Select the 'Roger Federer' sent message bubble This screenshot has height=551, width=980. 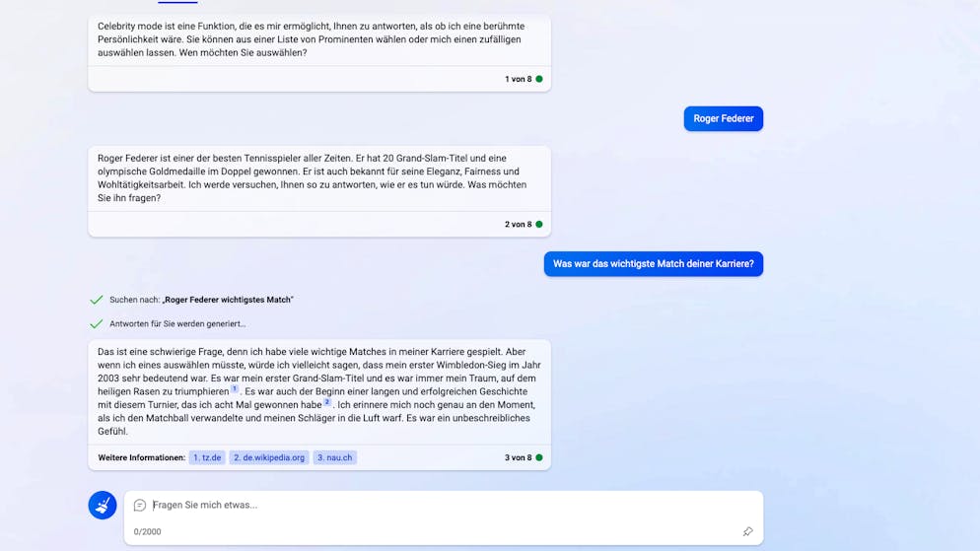[723, 118]
